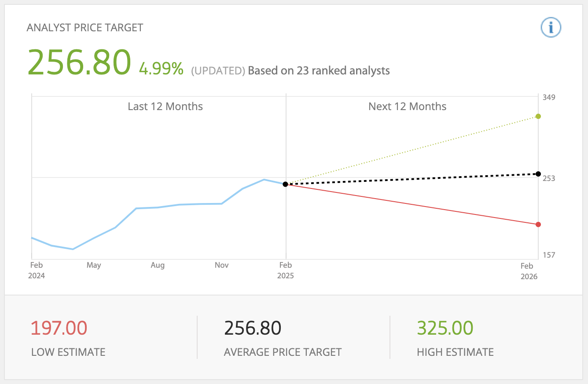Click the "HIGH ESTIMATE" label
This screenshot has width=588, height=384.
pyautogui.click(x=455, y=352)
